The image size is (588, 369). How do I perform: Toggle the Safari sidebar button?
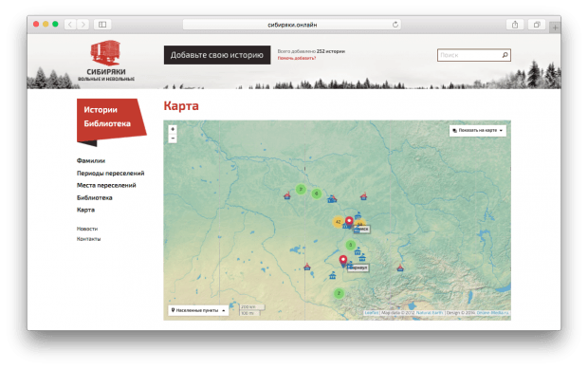(102, 25)
